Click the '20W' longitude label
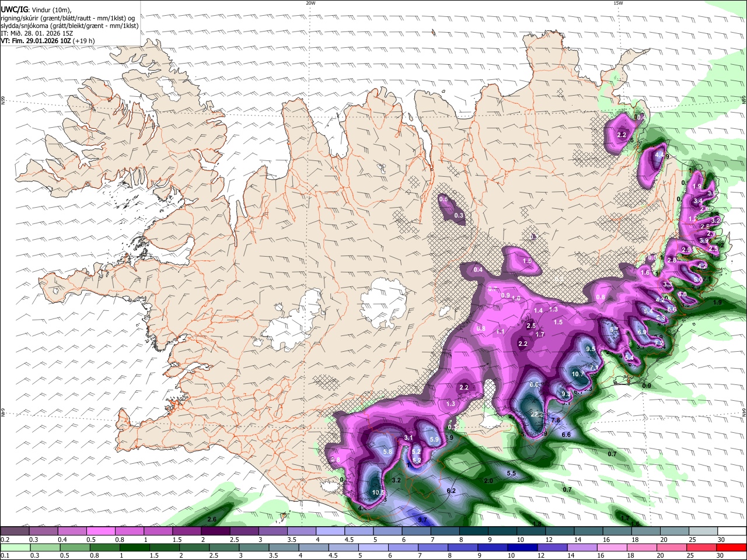747x560 pixels. tap(310, 3)
